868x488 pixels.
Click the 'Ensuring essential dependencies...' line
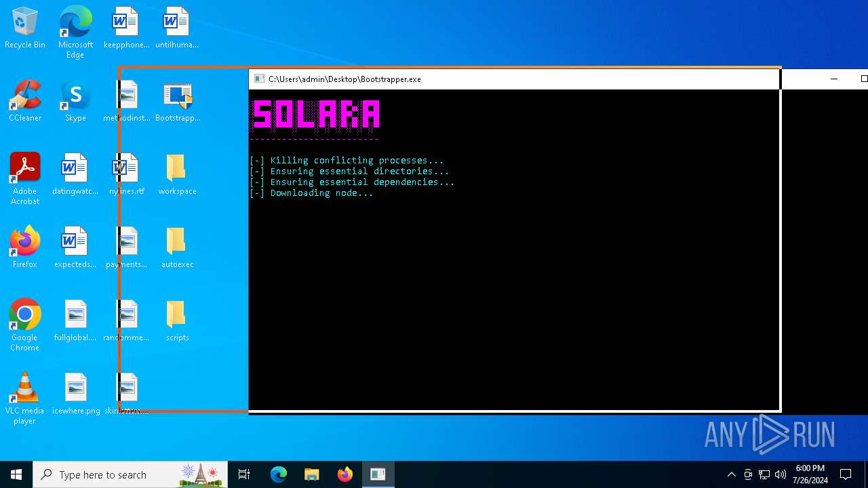[352, 182]
